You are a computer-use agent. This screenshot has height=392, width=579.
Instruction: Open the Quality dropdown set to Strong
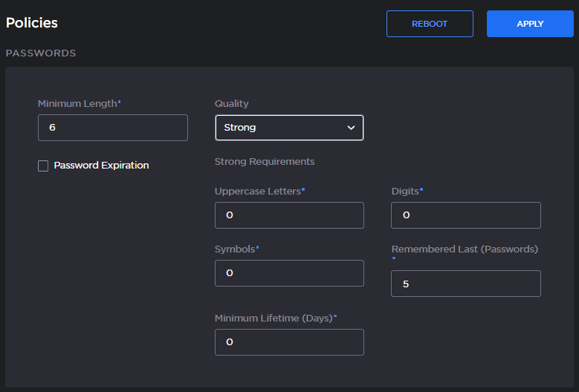pyautogui.click(x=288, y=128)
